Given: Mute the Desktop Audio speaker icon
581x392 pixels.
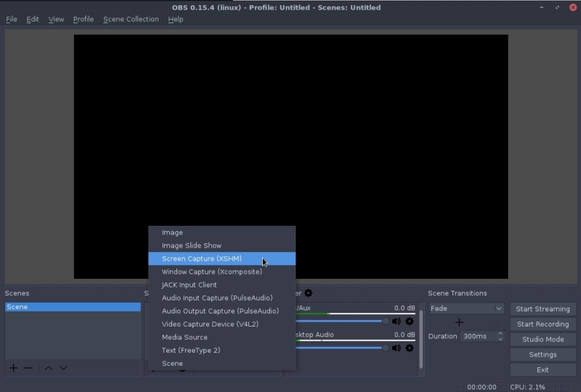Looking at the screenshot, I should point(396,348).
